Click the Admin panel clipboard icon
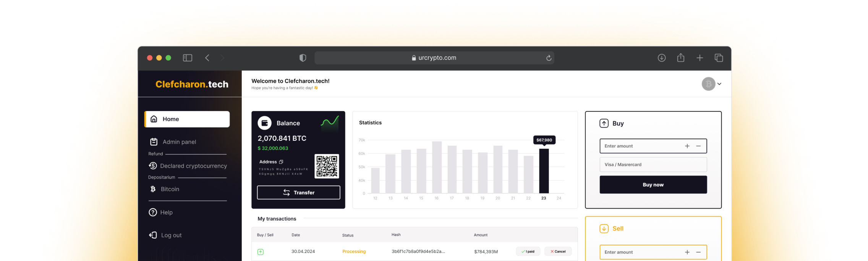Screen dimensions: 868x261 click(x=154, y=142)
